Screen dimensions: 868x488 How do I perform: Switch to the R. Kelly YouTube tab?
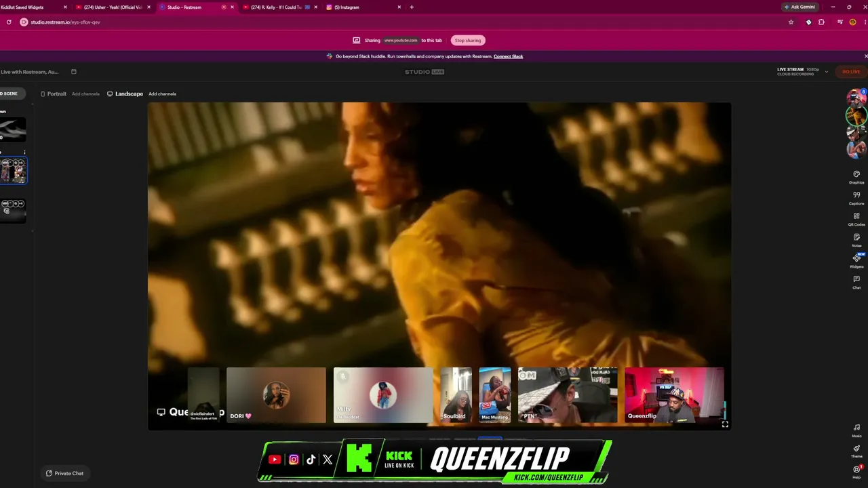280,7
